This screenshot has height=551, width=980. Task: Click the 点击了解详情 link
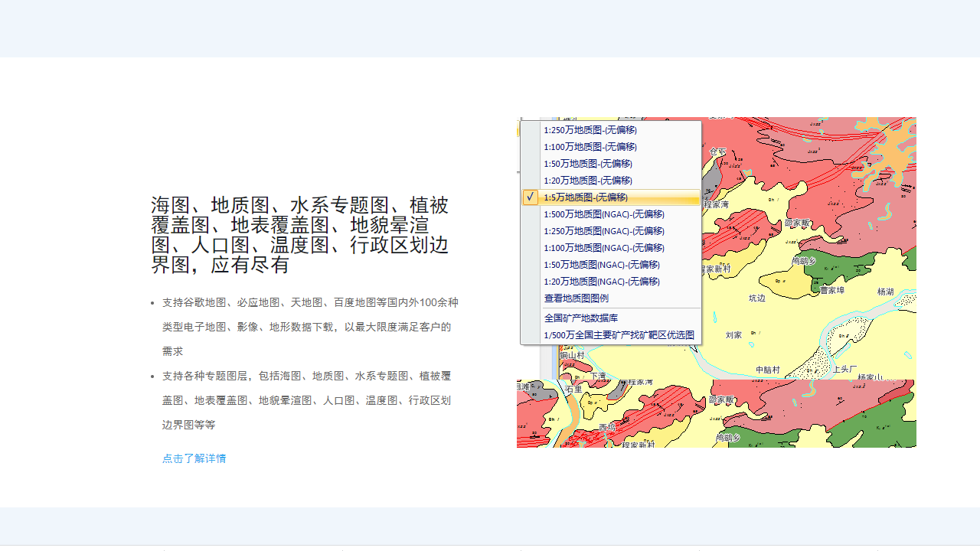[194, 458]
